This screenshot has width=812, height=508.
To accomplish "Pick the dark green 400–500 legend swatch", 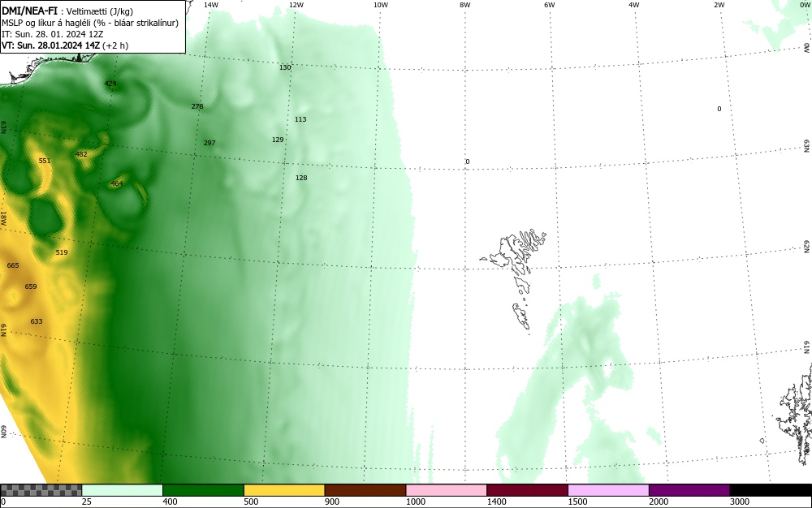I will click(203, 490).
